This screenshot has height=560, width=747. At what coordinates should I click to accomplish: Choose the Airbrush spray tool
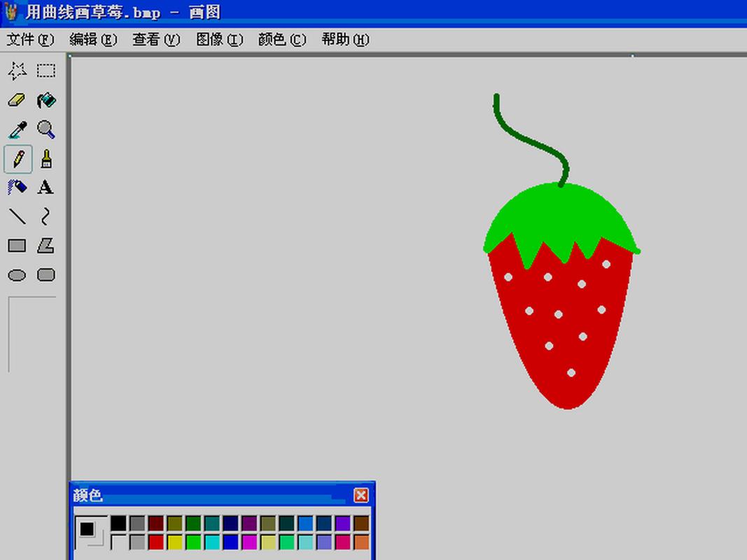[17, 188]
